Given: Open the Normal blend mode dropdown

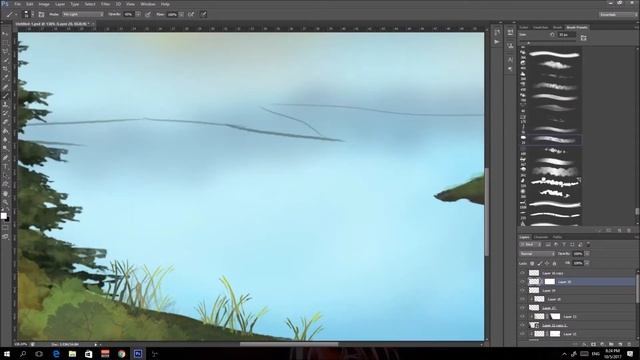Looking at the screenshot, I should coord(537,254).
